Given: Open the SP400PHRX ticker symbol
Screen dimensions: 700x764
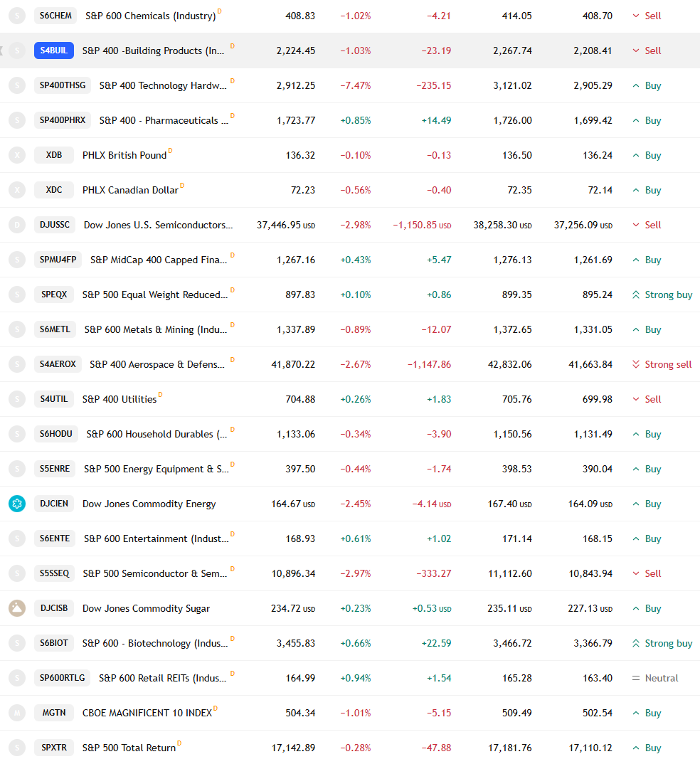Looking at the screenshot, I should (63, 120).
